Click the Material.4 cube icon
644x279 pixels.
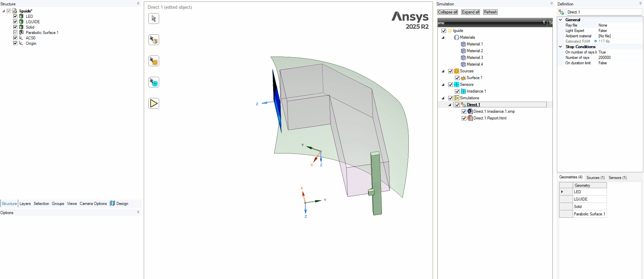point(463,64)
